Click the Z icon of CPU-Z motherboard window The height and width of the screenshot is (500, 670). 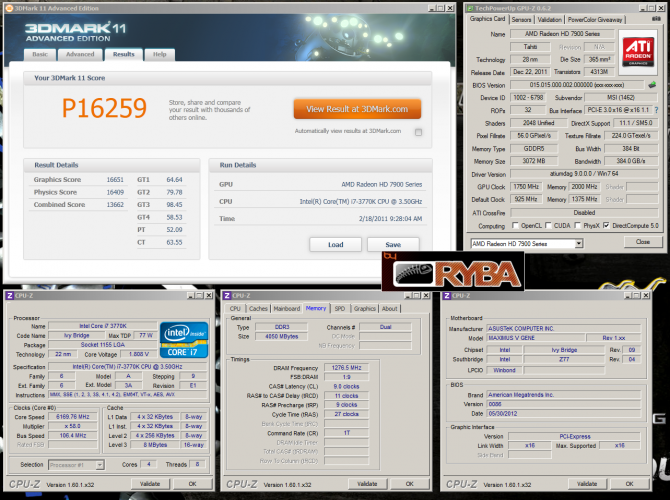447,295
